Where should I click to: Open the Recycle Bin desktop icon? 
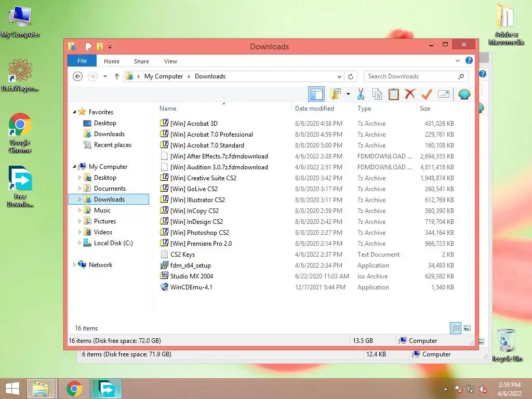(507, 345)
